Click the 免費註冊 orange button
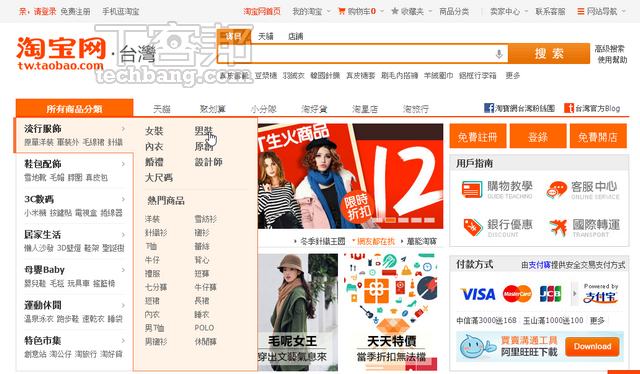 [478, 136]
